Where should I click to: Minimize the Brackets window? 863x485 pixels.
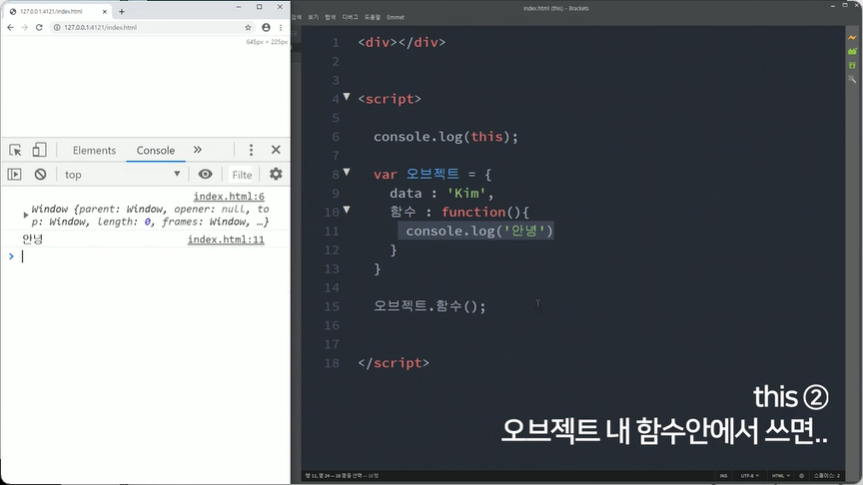click(x=833, y=6)
